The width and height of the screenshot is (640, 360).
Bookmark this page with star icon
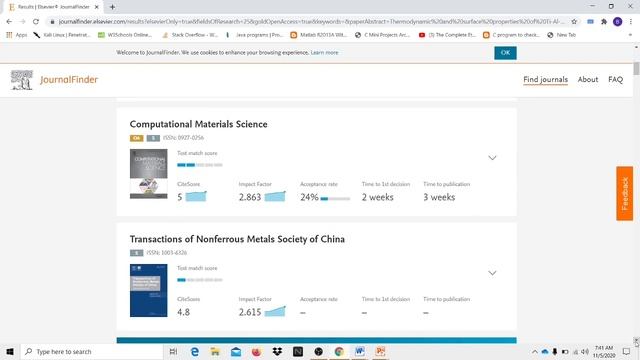(574, 22)
